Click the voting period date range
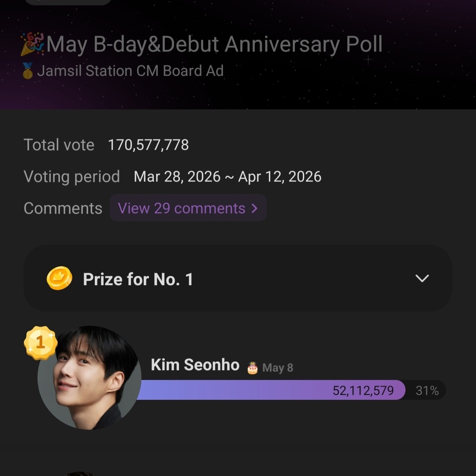 [227, 177]
